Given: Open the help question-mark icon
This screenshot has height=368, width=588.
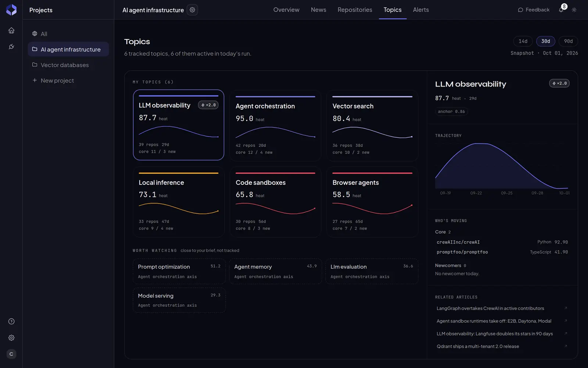Looking at the screenshot, I should pos(11,322).
